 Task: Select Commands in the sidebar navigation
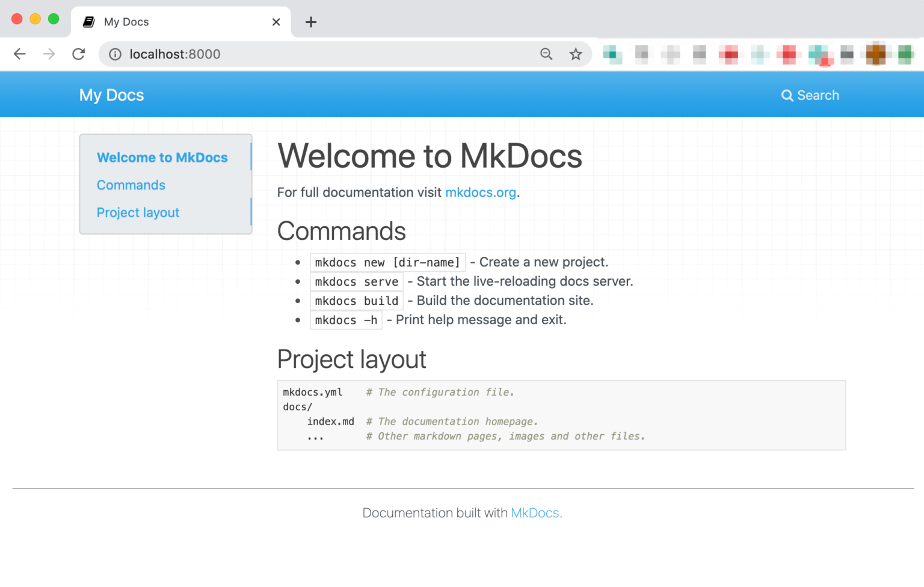(x=131, y=185)
